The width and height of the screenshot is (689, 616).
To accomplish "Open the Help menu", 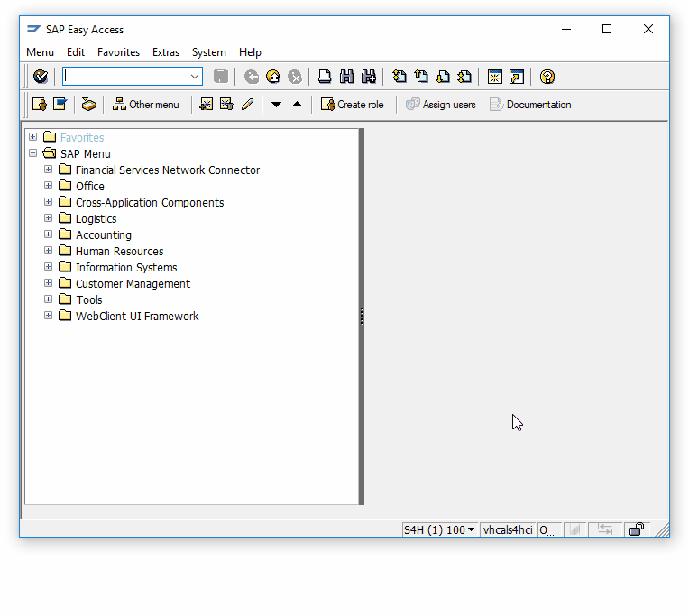I will [x=250, y=52].
